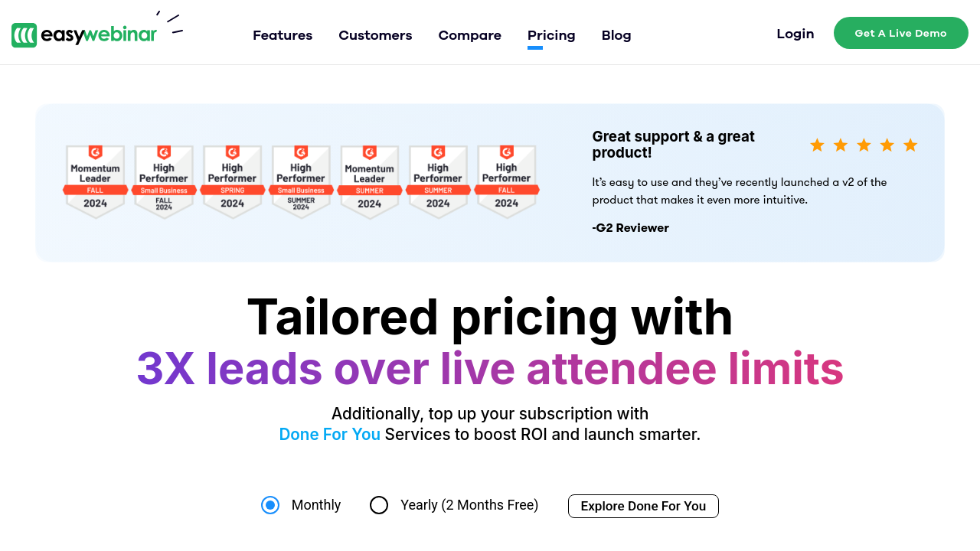Select Yearly (2 Months Free) billing option

[x=379, y=505]
